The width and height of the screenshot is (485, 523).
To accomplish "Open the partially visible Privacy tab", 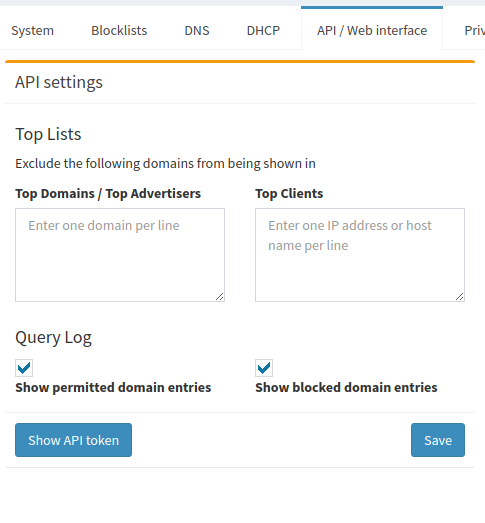I will pos(474,30).
